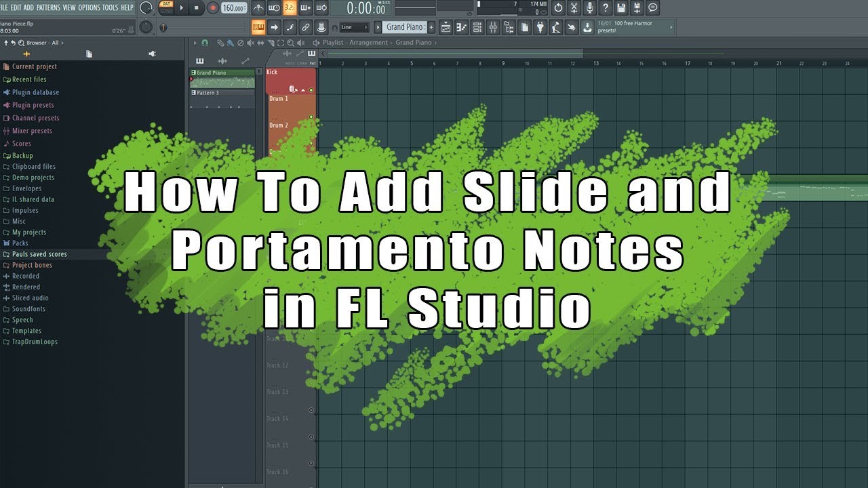
Task: Open the Grand Piano pattern selector
Action: click(x=404, y=27)
